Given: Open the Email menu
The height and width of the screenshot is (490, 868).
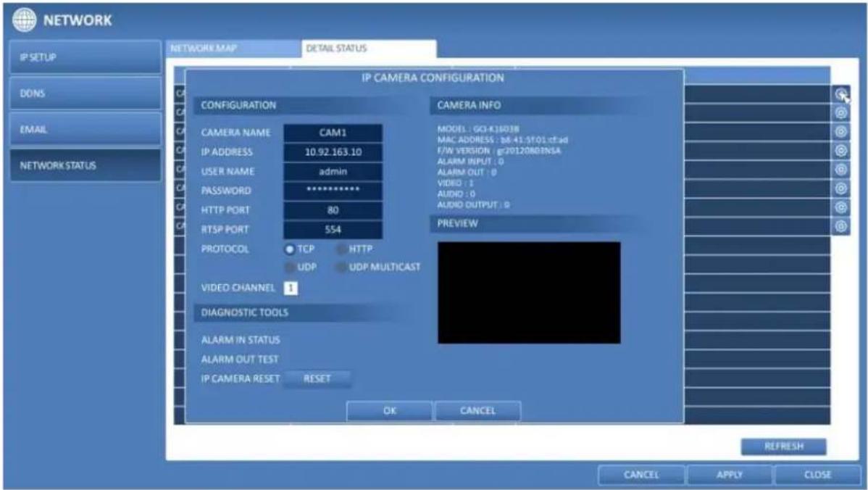Looking at the screenshot, I should (x=85, y=129).
